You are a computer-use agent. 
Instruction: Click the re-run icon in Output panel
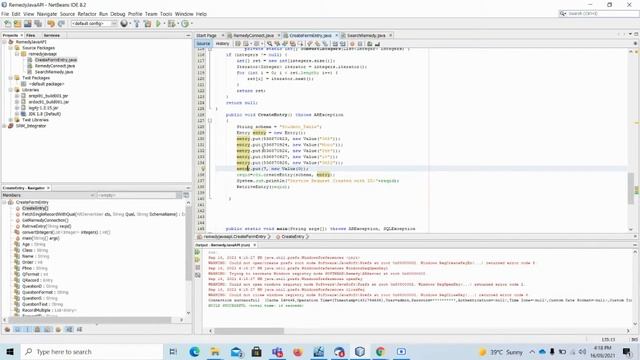(198, 252)
